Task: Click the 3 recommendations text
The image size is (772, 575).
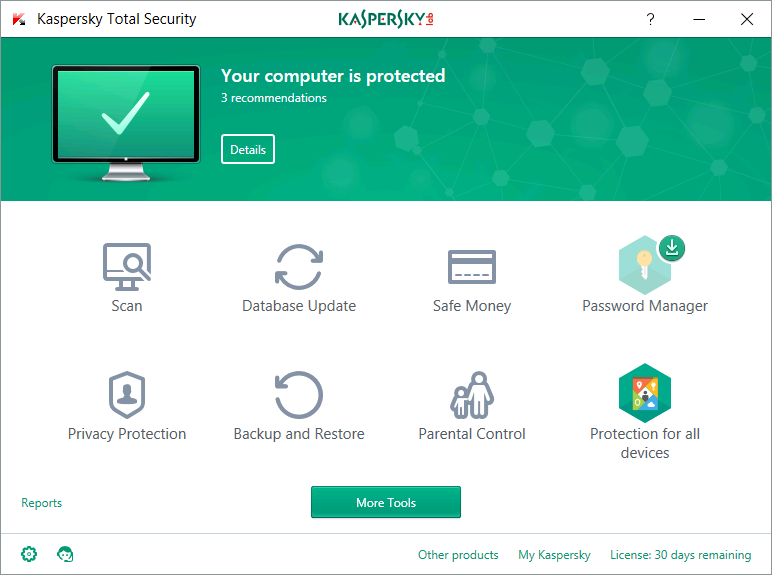Action: click(x=274, y=98)
